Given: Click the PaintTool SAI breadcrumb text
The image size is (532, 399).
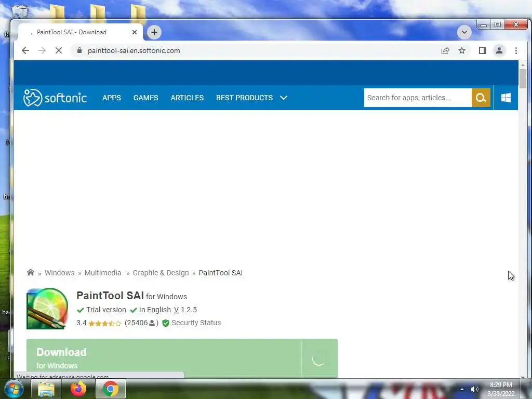Looking at the screenshot, I should click(220, 273).
